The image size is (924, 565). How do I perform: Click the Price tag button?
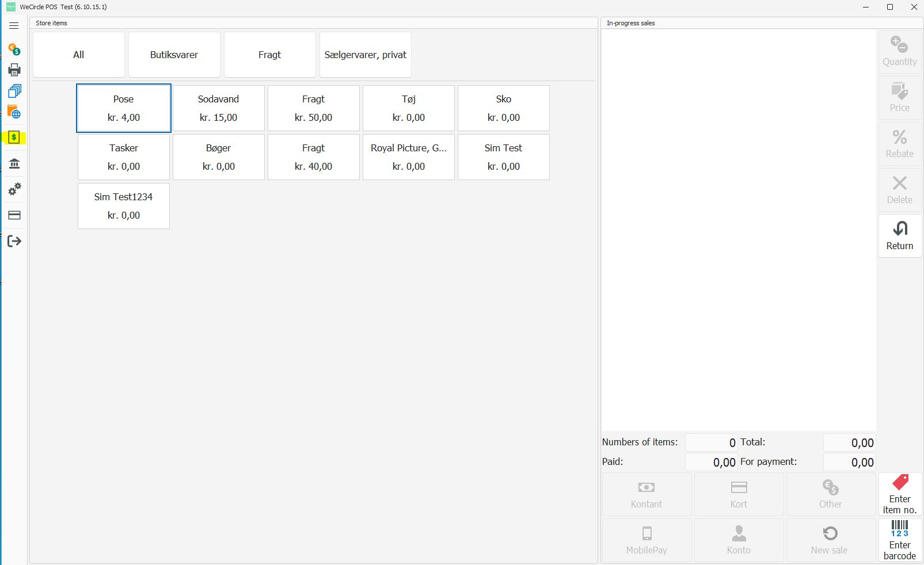[900, 97]
